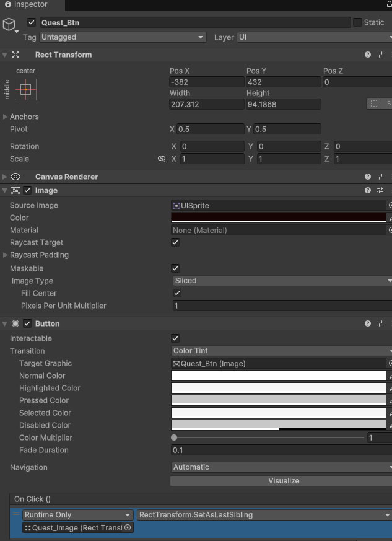The height and width of the screenshot is (541, 392).
Task: Open the Disabled Color swatch
Action: click(279, 425)
